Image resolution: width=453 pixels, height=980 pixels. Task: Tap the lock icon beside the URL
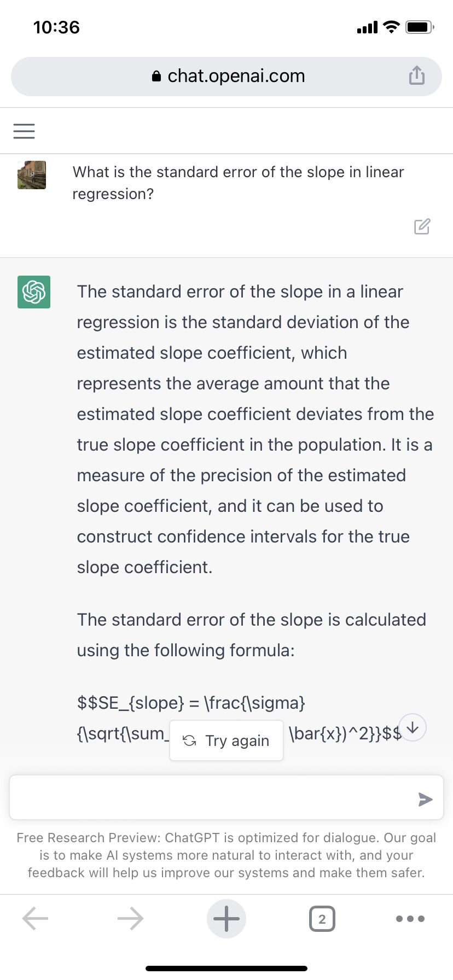156,76
